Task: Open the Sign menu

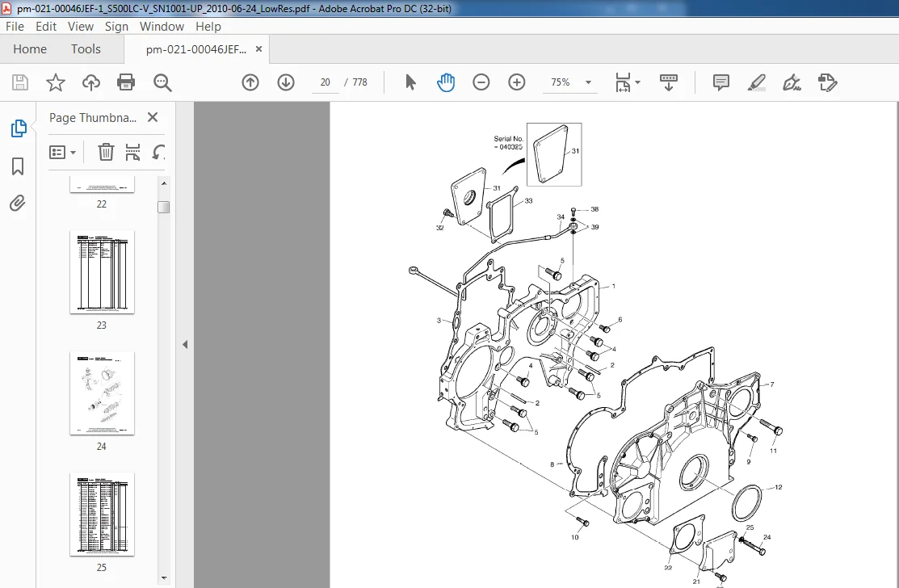Action: [x=116, y=27]
